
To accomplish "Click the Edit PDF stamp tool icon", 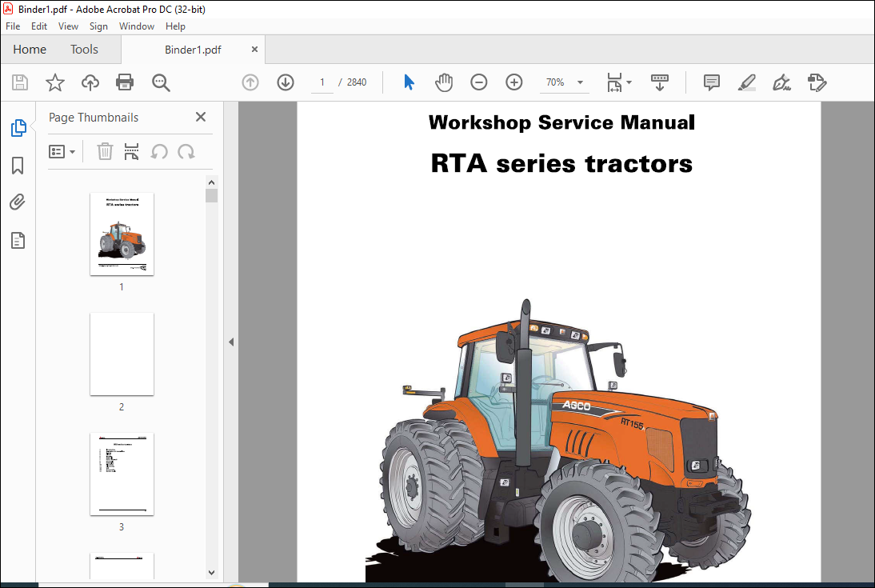I will pos(817,82).
